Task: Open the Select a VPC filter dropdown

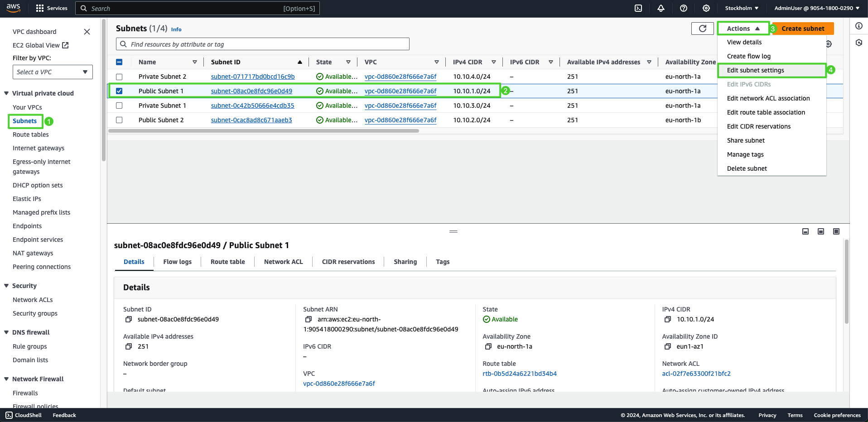Action: pos(53,72)
